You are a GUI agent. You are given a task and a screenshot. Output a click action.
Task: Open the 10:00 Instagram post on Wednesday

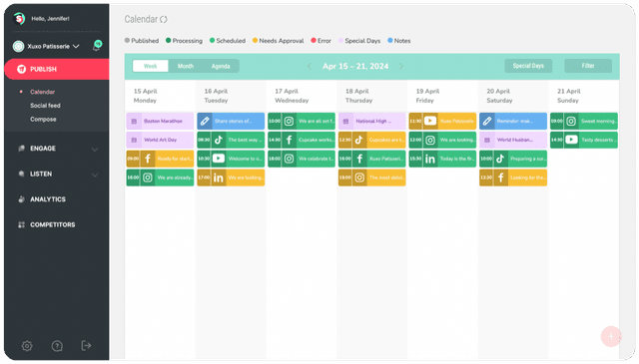click(302, 121)
